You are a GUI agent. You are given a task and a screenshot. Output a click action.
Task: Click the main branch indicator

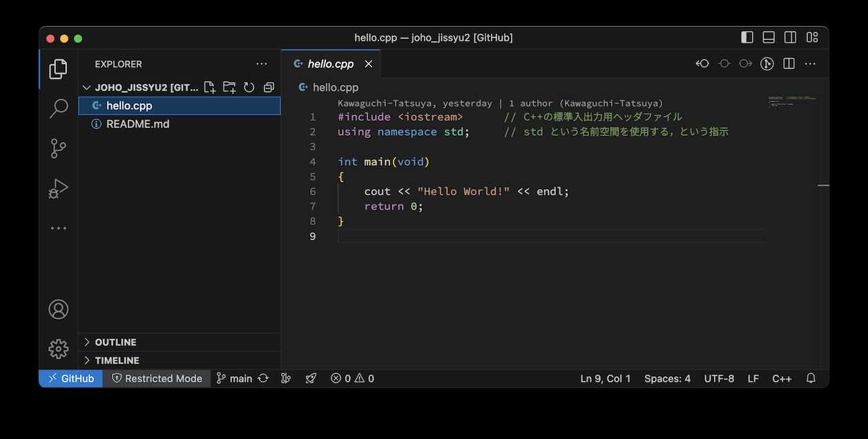[x=234, y=378]
